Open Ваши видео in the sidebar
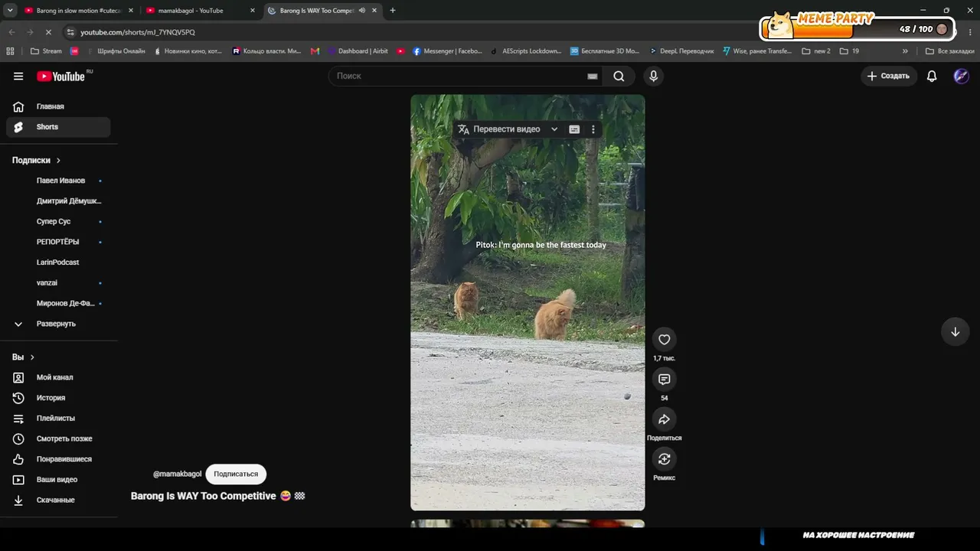980x551 pixels. point(58,480)
